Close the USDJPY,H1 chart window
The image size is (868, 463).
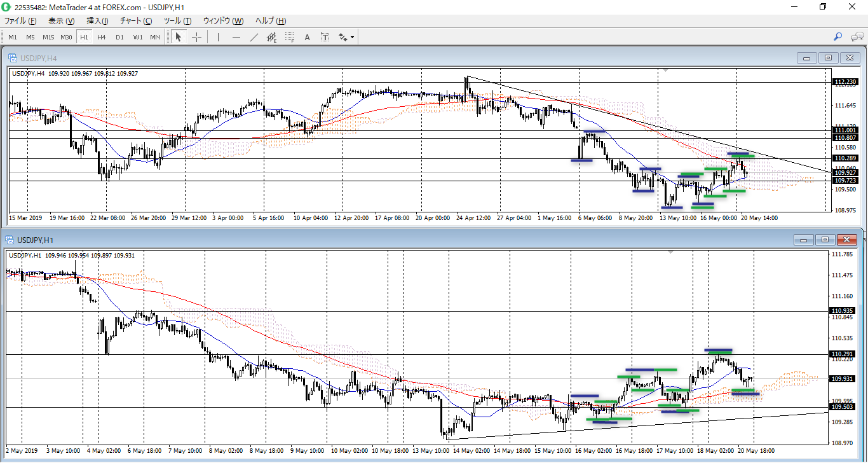click(846, 240)
